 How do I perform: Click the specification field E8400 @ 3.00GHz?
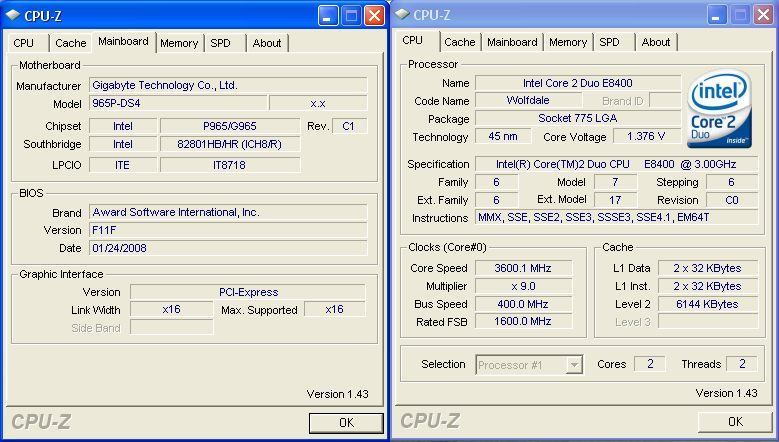[x=617, y=164]
